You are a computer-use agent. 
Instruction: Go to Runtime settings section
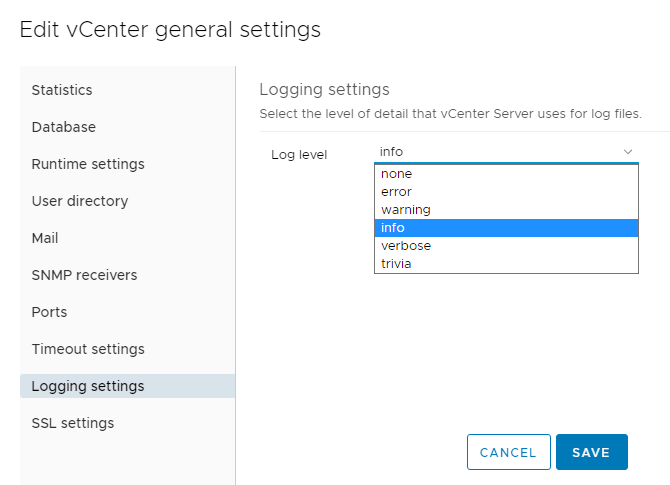(88, 164)
